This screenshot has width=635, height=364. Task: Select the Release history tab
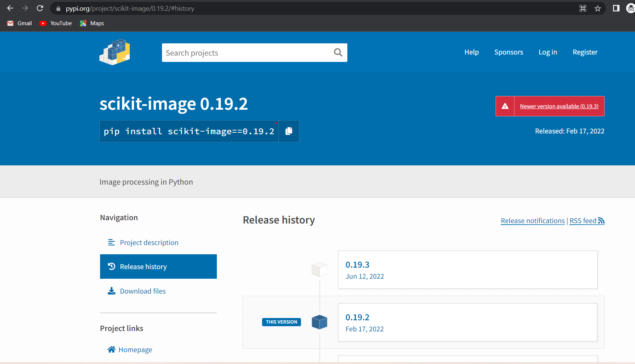pos(158,267)
